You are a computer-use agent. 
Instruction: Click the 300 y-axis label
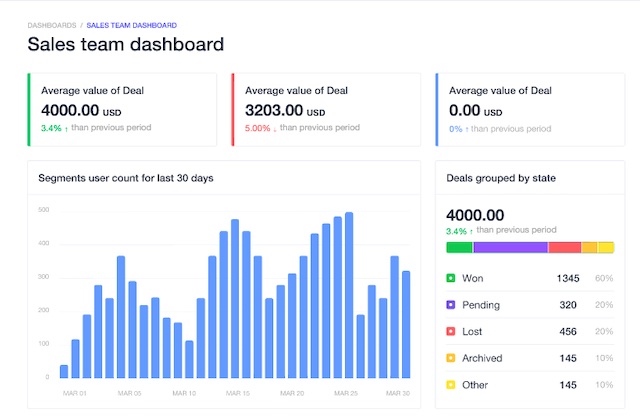(x=44, y=277)
